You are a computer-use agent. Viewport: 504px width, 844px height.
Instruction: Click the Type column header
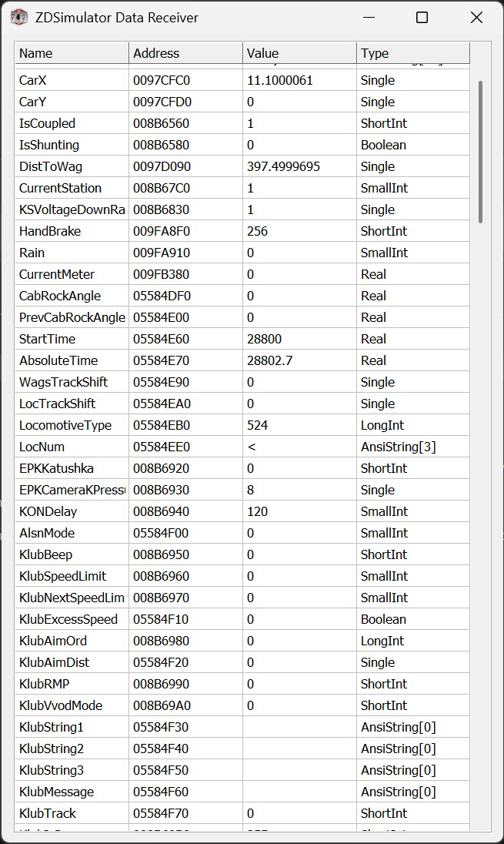pyautogui.click(x=412, y=53)
